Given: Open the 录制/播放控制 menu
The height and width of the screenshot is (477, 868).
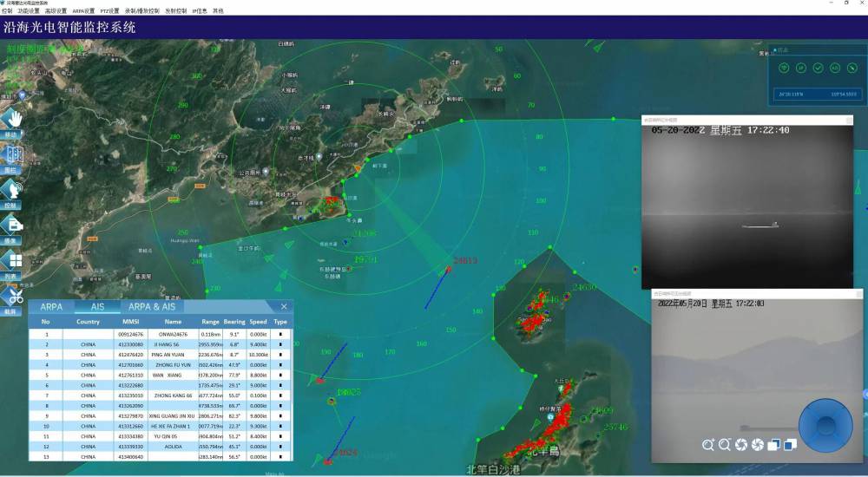Looking at the screenshot, I should [x=141, y=10].
